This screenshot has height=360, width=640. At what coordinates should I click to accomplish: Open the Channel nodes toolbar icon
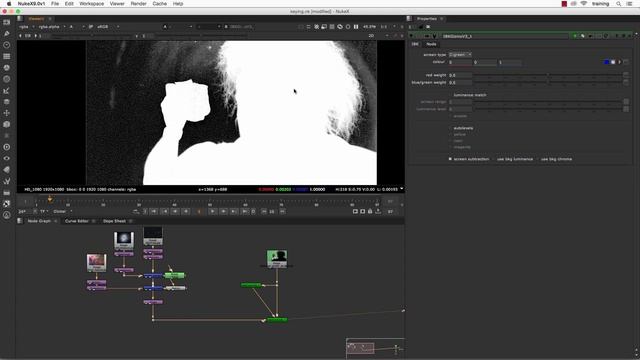7,56
